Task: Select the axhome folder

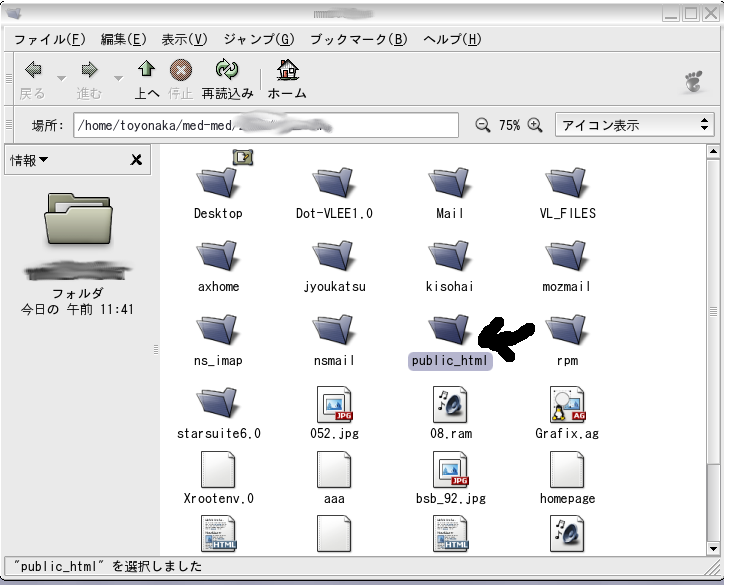Action: tap(218, 255)
